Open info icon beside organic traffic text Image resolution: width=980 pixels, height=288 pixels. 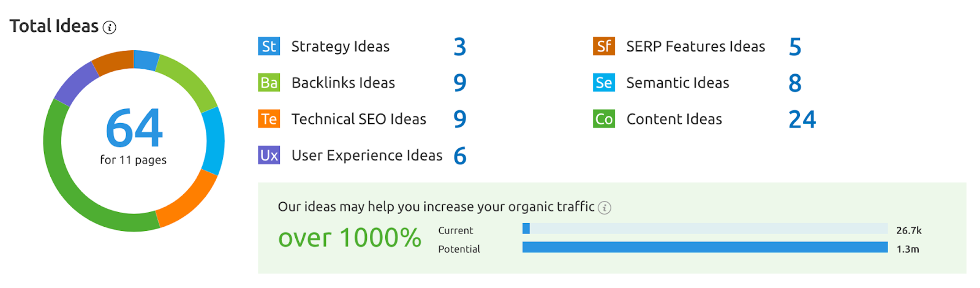coord(605,208)
